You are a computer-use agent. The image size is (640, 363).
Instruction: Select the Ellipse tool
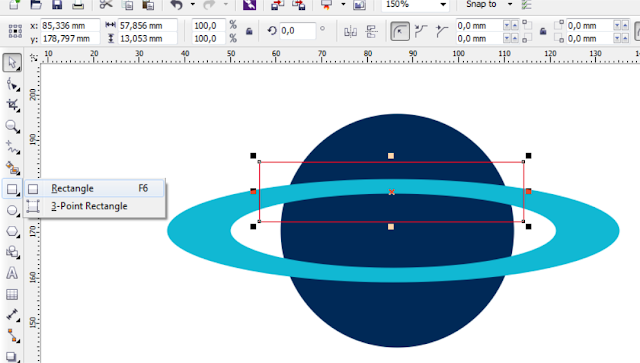coord(12,210)
